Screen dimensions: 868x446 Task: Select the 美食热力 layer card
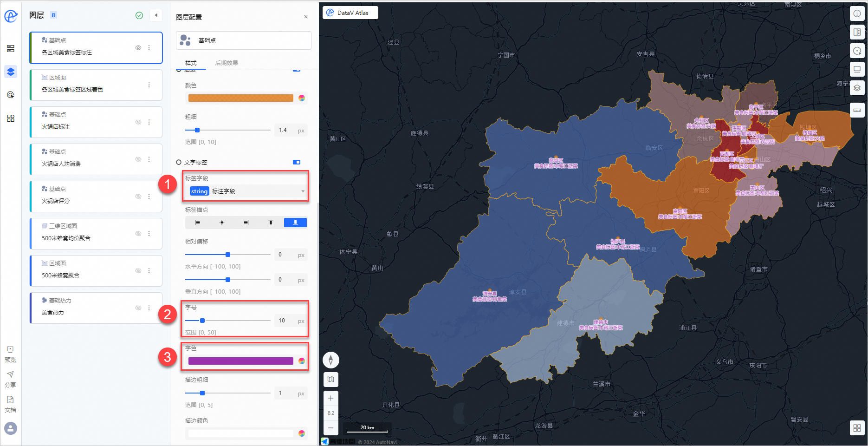96,308
